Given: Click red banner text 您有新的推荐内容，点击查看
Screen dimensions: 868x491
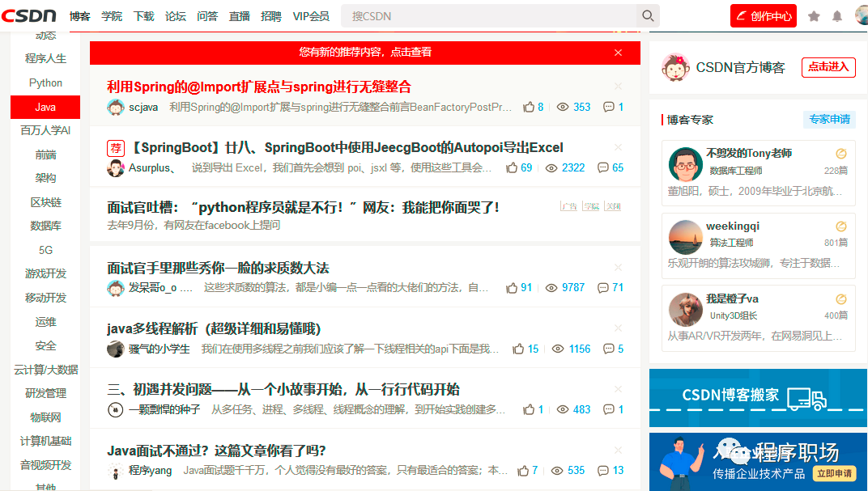Looking at the screenshot, I should coord(365,52).
